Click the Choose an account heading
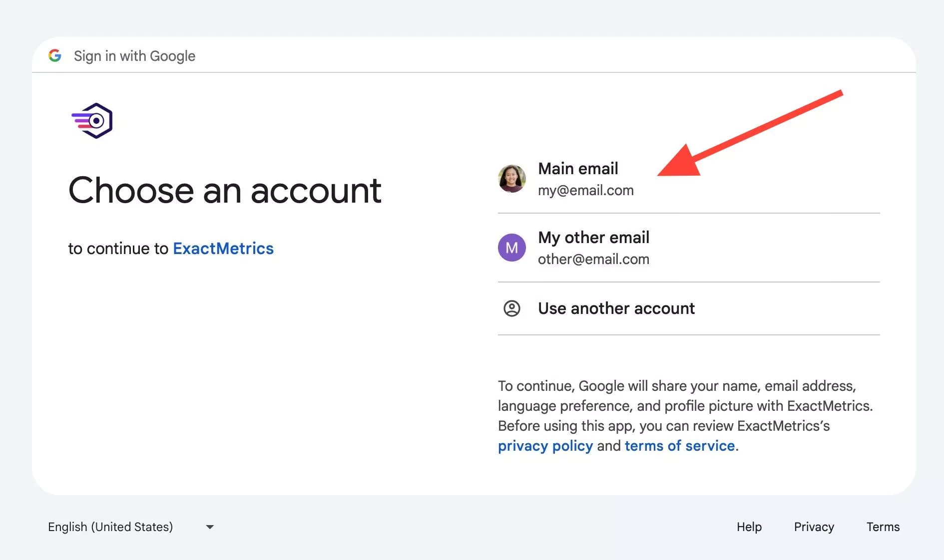 tap(225, 190)
